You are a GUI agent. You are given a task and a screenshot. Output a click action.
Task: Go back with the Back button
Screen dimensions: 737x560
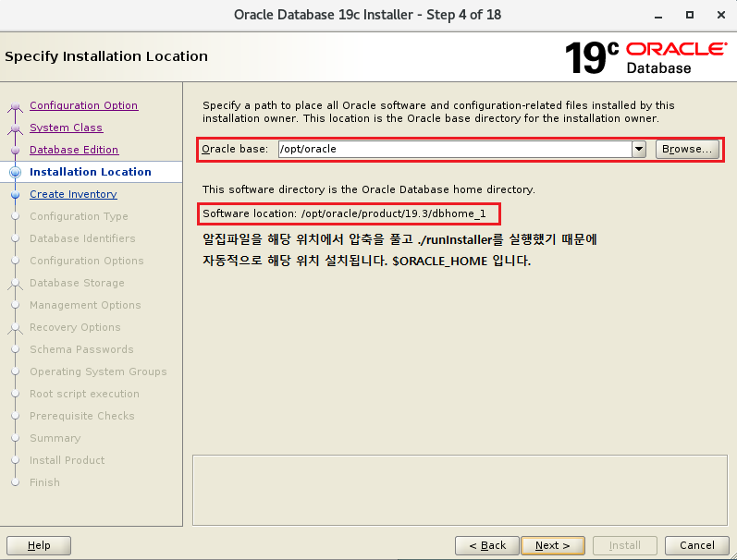[x=487, y=545]
